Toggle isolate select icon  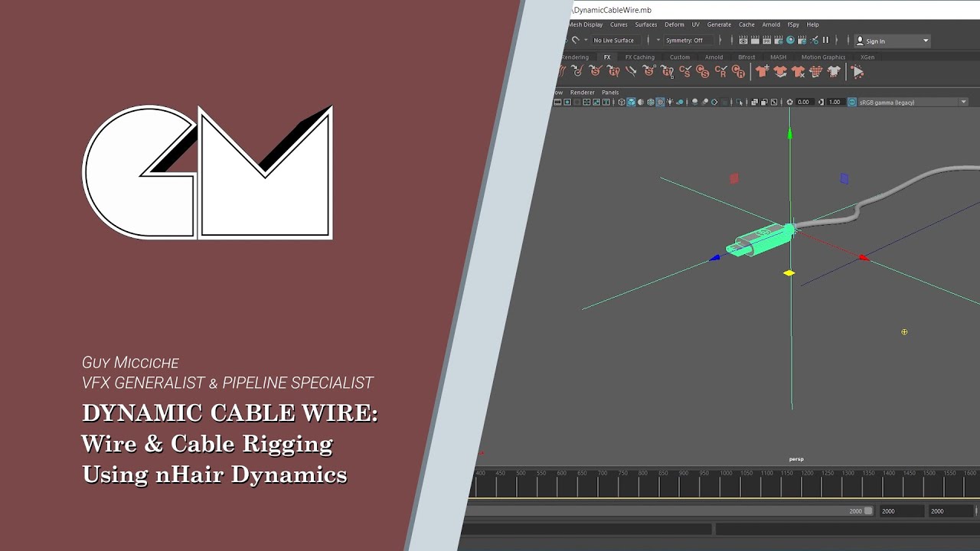pos(740,102)
